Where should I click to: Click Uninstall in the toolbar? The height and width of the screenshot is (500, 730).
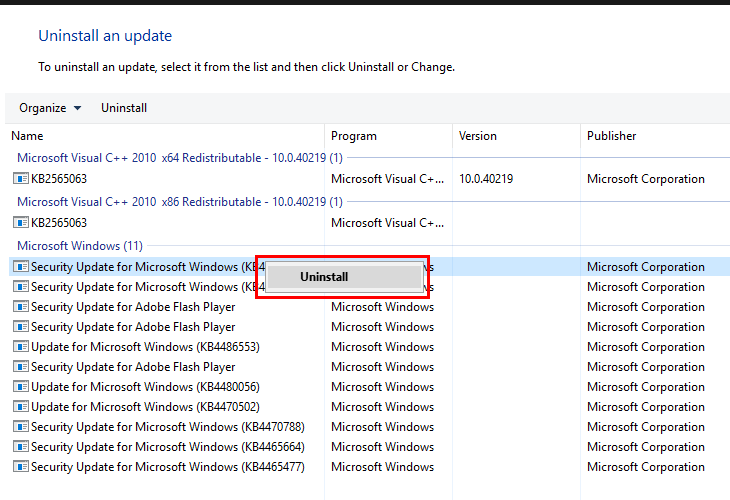[124, 108]
